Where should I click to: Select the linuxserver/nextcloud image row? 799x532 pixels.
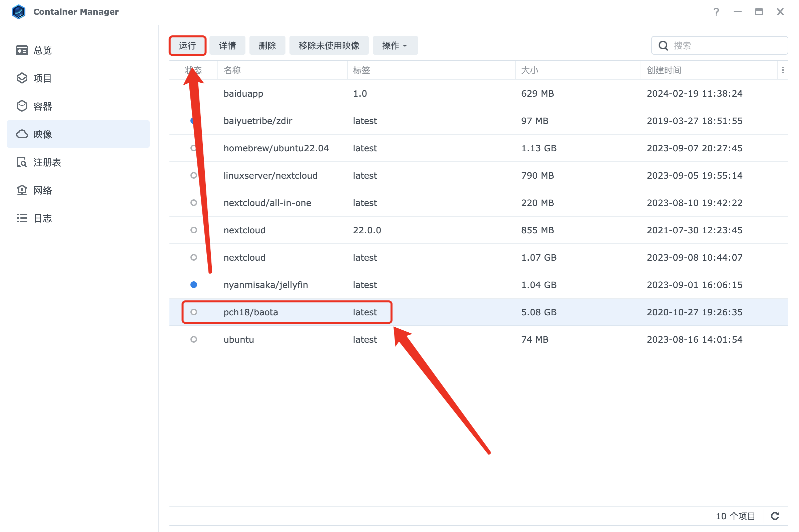pos(479,175)
